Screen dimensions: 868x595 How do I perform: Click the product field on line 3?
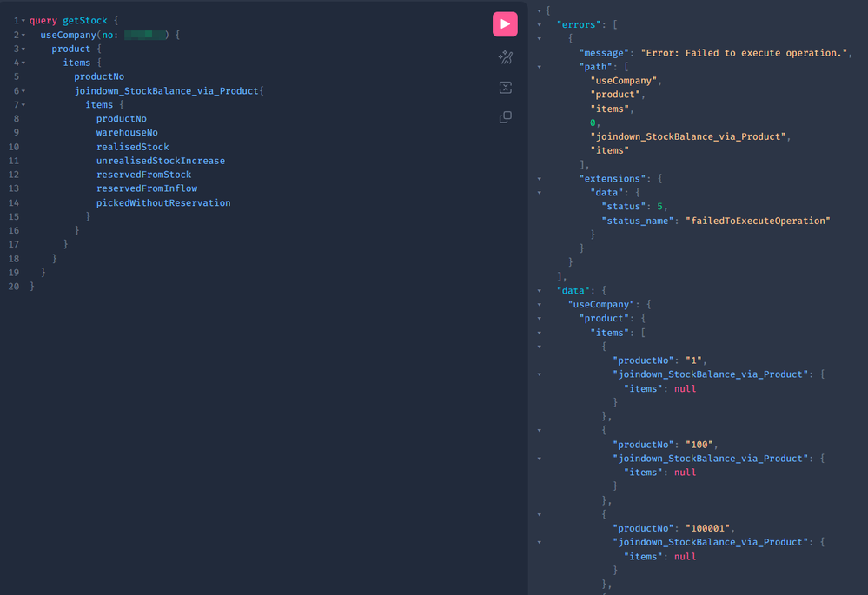coord(71,49)
